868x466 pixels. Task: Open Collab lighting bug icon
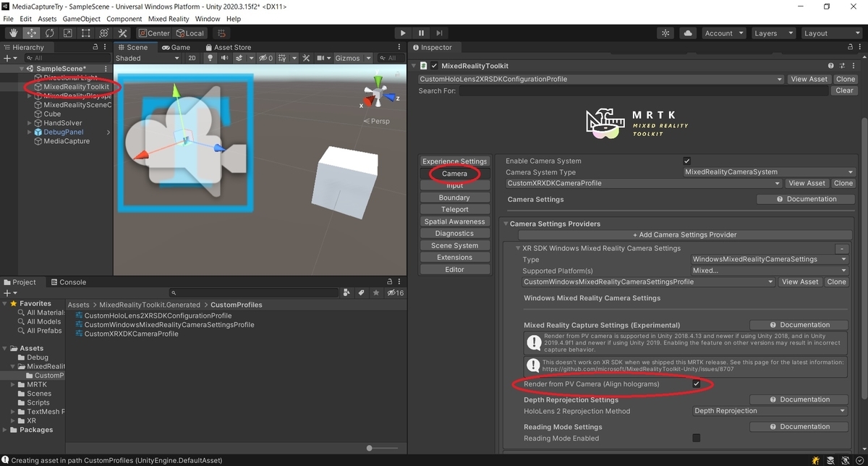coord(665,33)
